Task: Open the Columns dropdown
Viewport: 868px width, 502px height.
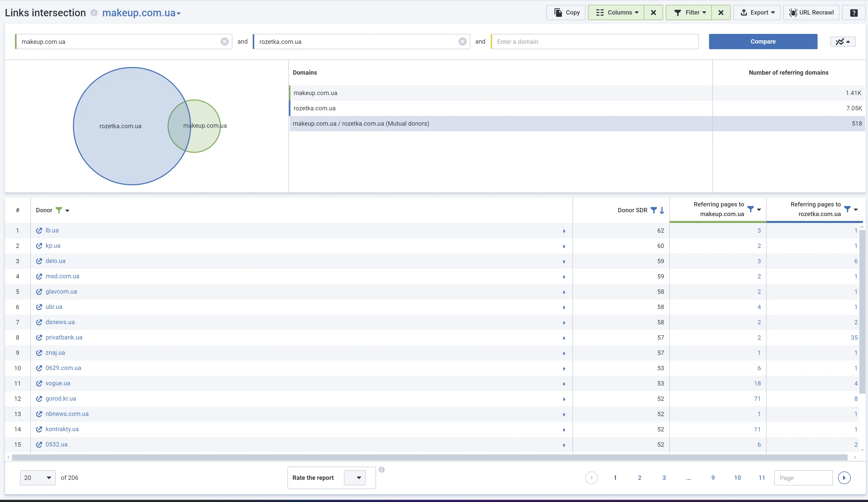Action: [616, 13]
